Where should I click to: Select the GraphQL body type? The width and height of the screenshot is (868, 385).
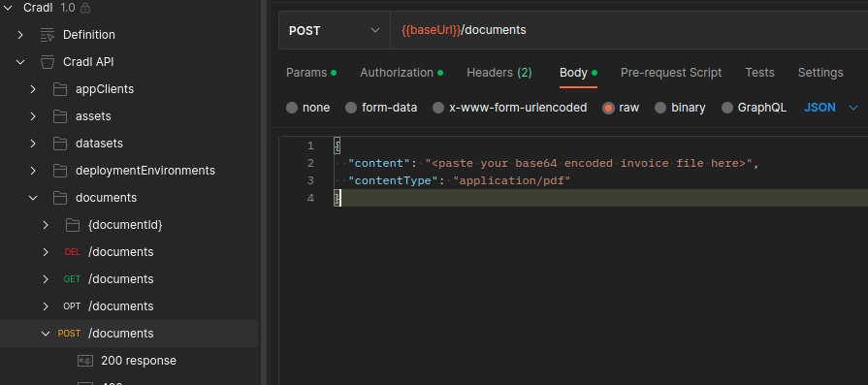[727, 108]
